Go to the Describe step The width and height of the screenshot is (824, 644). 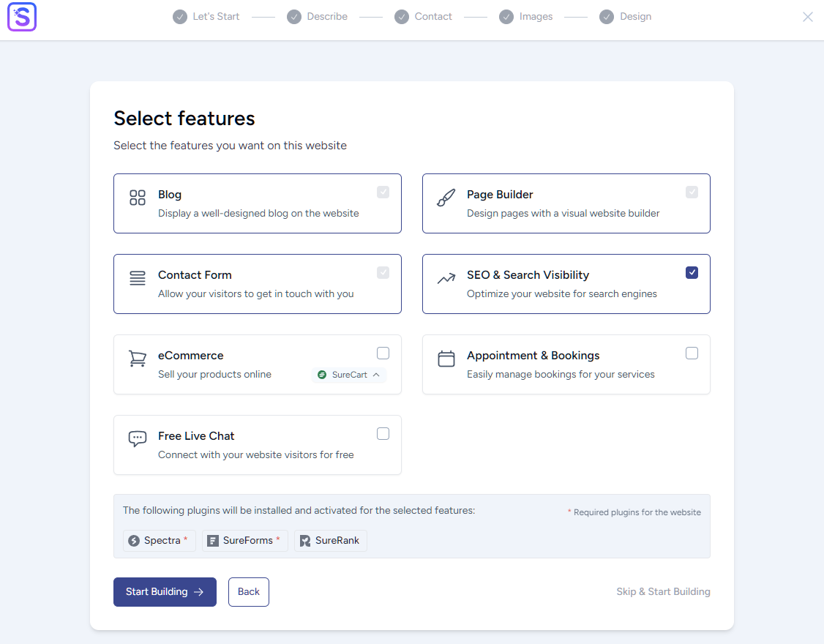[x=318, y=17]
